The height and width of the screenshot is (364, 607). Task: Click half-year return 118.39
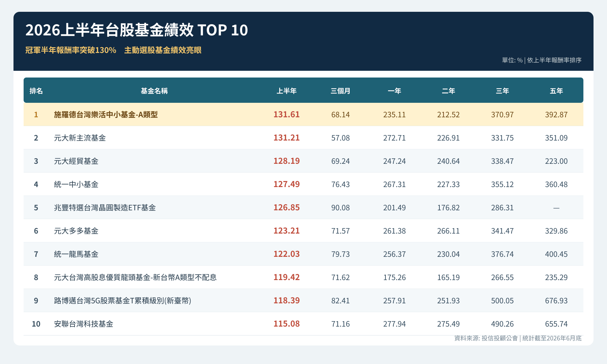pos(287,301)
